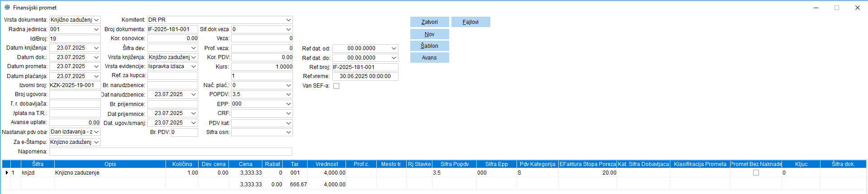Viewport: 868px width, 194px height.
Task: Open the Vrsta dokumenta dropdown
Action: click(96, 20)
